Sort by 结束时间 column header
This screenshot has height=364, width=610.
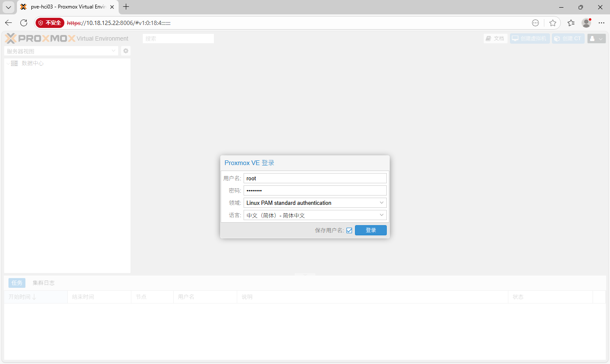point(99,297)
